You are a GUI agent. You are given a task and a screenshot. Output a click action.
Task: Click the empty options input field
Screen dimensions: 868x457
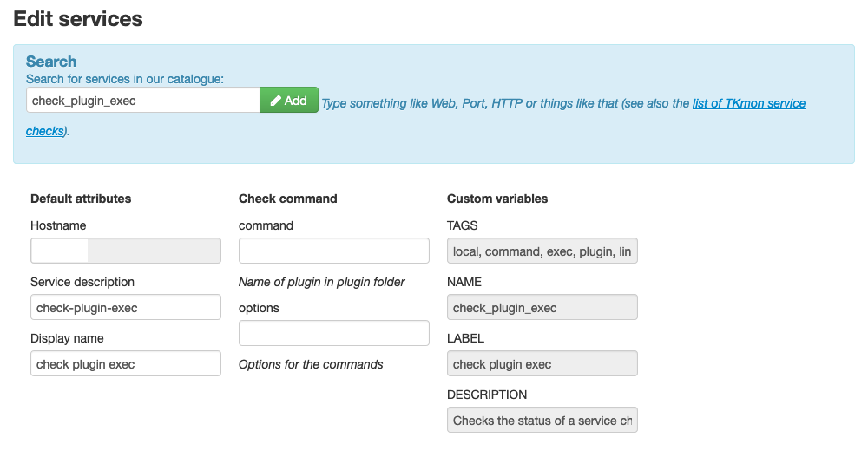coord(334,333)
